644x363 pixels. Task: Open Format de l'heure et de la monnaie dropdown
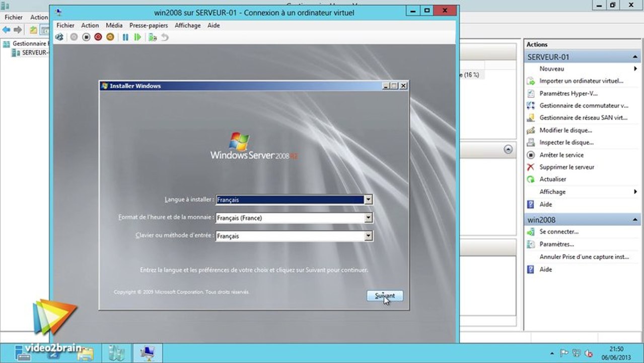click(369, 218)
